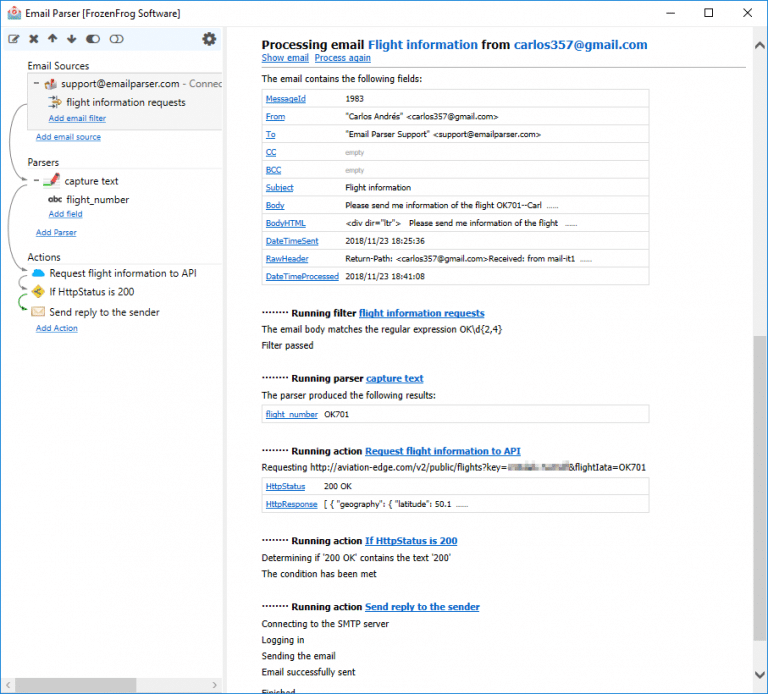Viewport: 768px width, 694px height.
Task: Click the To field link
Action: pos(270,134)
